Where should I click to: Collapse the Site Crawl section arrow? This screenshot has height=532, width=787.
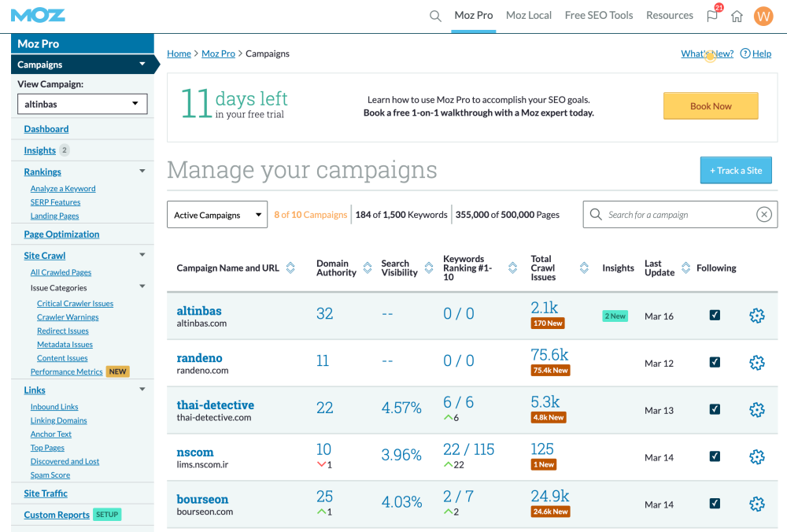pos(142,255)
